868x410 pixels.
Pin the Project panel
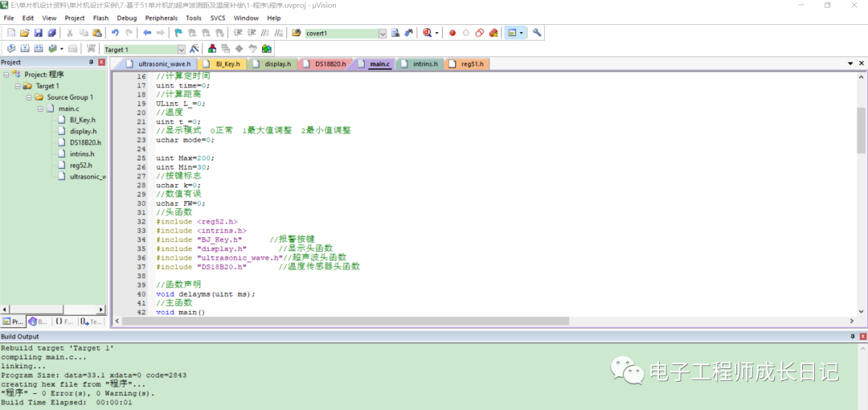[92, 63]
